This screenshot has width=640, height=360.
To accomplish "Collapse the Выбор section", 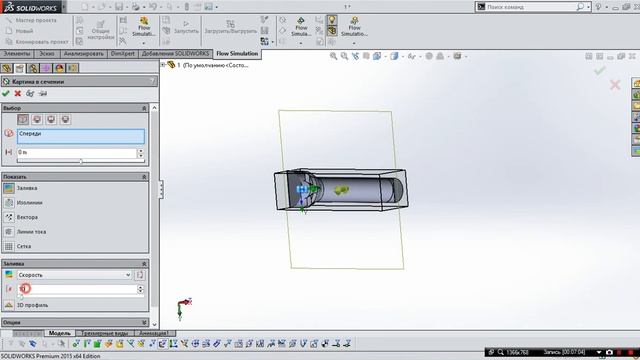I will (144, 108).
